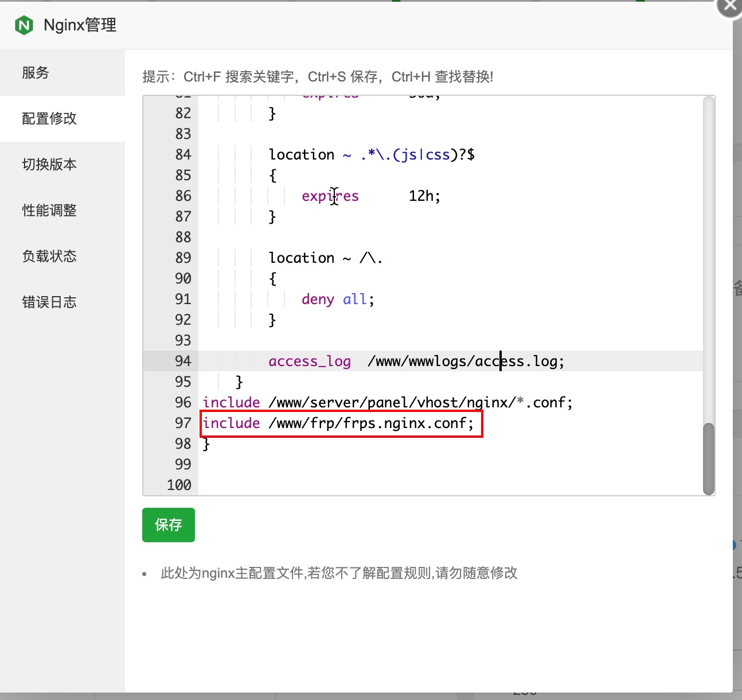This screenshot has height=700, width=742.
Task: Click the nginx主配置文件 warning note
Action: click(339, 573)
